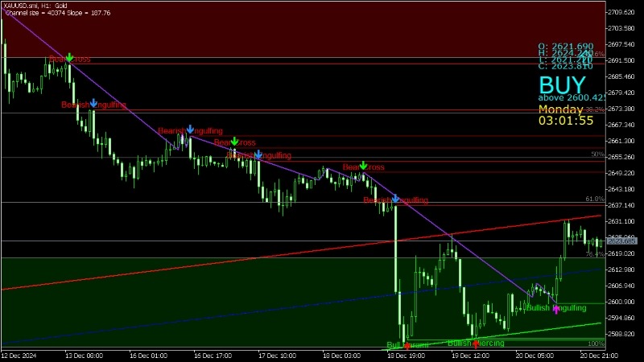The width and height of the screenshot is (644, 362).
Task: Click the 50% Fibonacci level label
Action: (x=597, y=154)
